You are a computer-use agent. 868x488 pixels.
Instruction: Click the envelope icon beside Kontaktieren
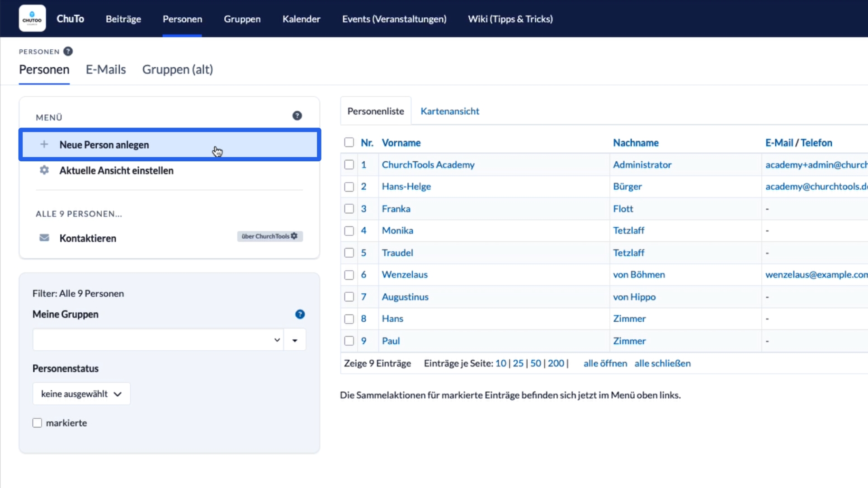point(44,238)
